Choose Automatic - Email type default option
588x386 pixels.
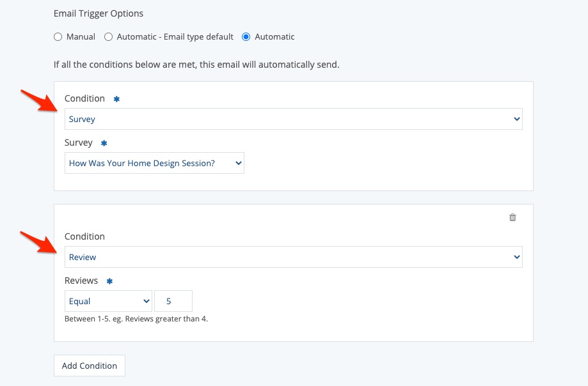[x=109, y=37]
